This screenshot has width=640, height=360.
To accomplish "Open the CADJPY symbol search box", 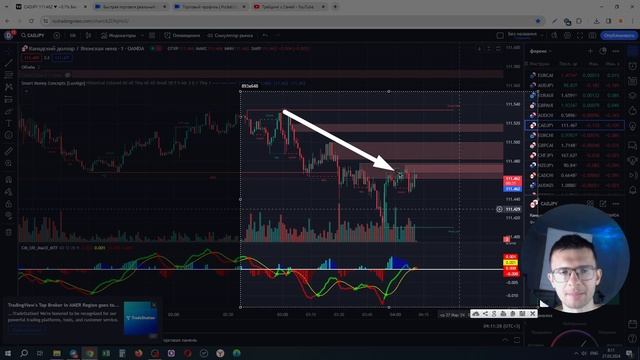I will pyautogui.click(x=33, y=36).
